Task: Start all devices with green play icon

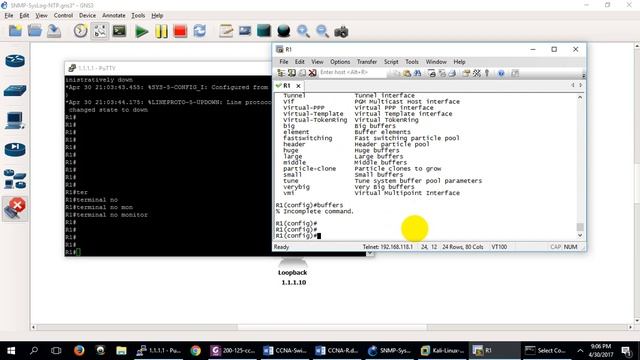Action: pos(142,31)
